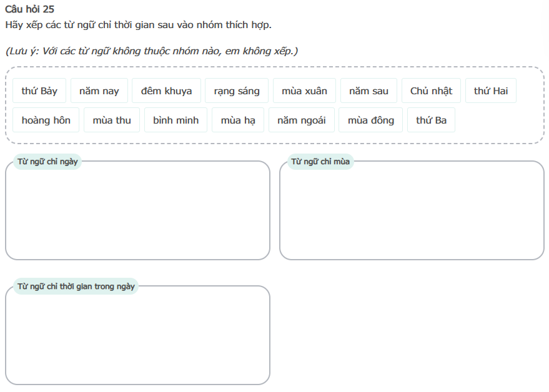Click inside "Từ ngữ chỉ thời gian trong ngày" box

click(137, 338)
